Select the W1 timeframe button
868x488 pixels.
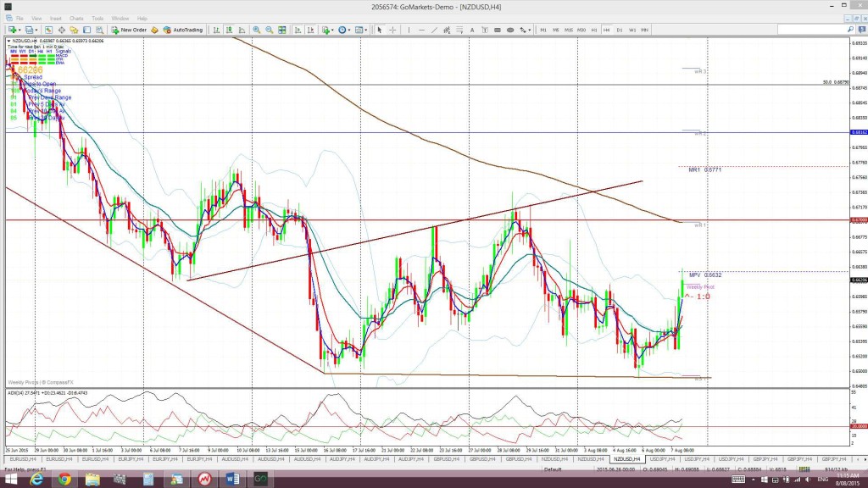632,30
